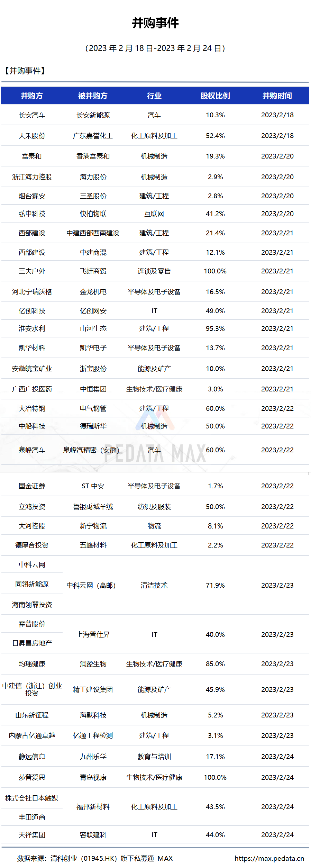Click the 福邦新材料 cell
This screenshot has height=868, width=311.
[x=93, y=807]
